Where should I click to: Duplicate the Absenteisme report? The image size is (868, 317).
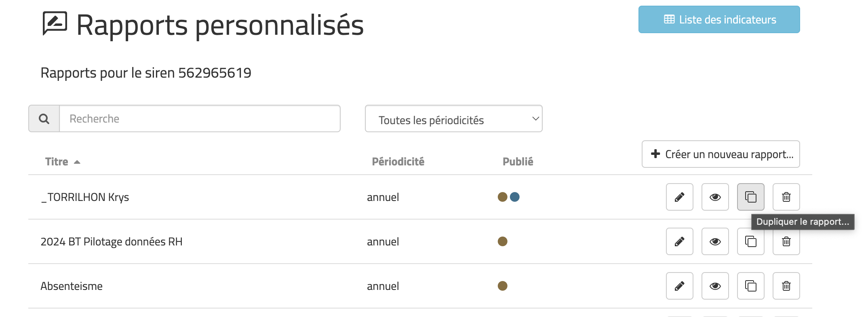[750, 286]
